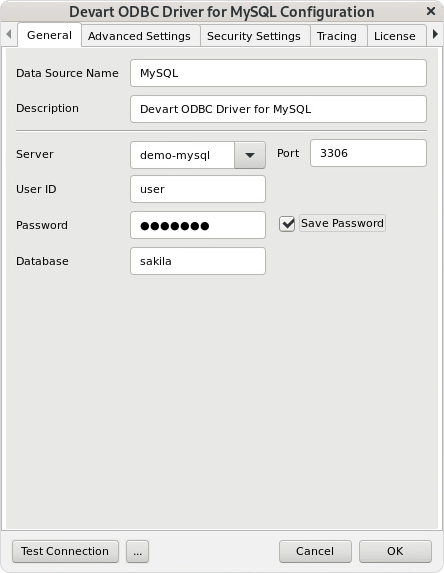Open the License tab
The width and height of the screenshot is (444, 573).
point(395,36)
